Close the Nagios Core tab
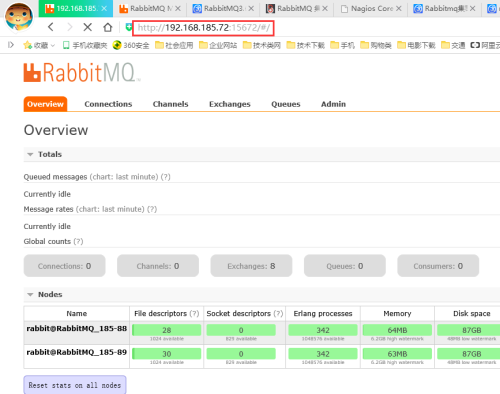Image resolution: width=500 pixels, height=394 pixels. coord(398,8)
